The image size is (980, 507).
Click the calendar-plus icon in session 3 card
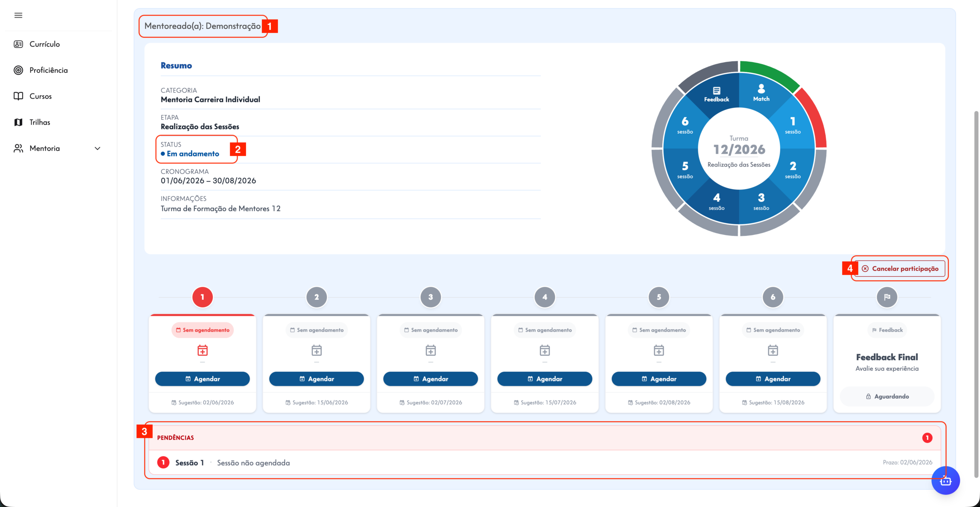pos(431,350)
